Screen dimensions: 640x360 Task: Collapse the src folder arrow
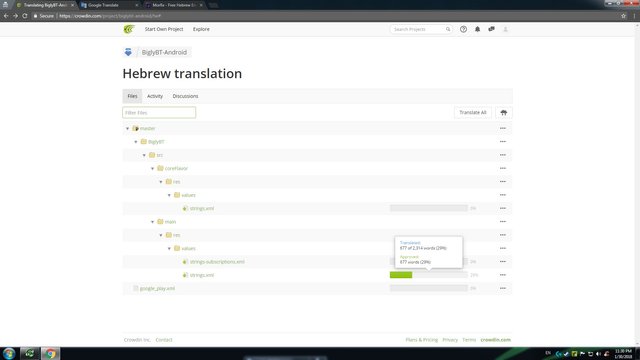tap(144, 155)
